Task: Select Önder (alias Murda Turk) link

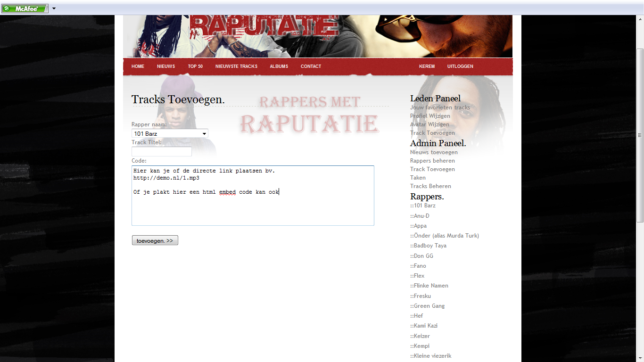Action: pos(445,236)
